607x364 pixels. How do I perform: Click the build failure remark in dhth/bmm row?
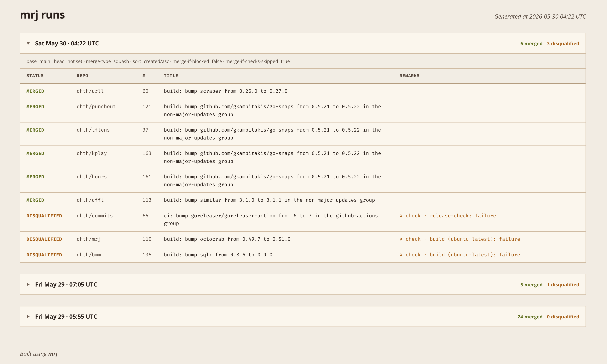coord(460,255)
